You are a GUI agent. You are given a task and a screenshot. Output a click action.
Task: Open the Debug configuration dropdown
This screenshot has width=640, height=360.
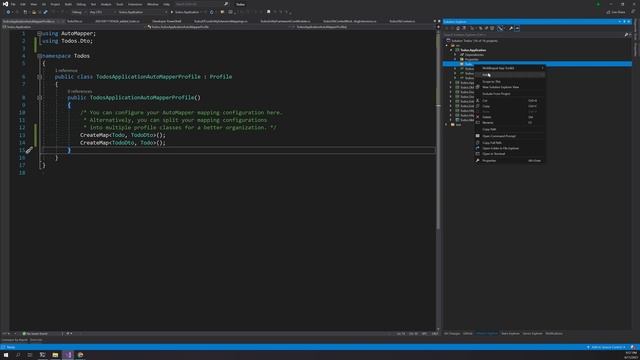(78, 12)
